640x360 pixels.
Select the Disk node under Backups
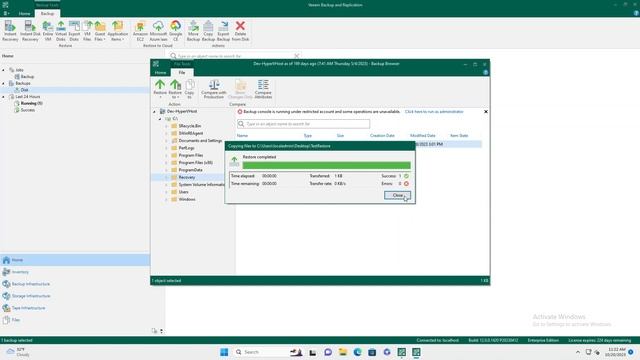24,90
